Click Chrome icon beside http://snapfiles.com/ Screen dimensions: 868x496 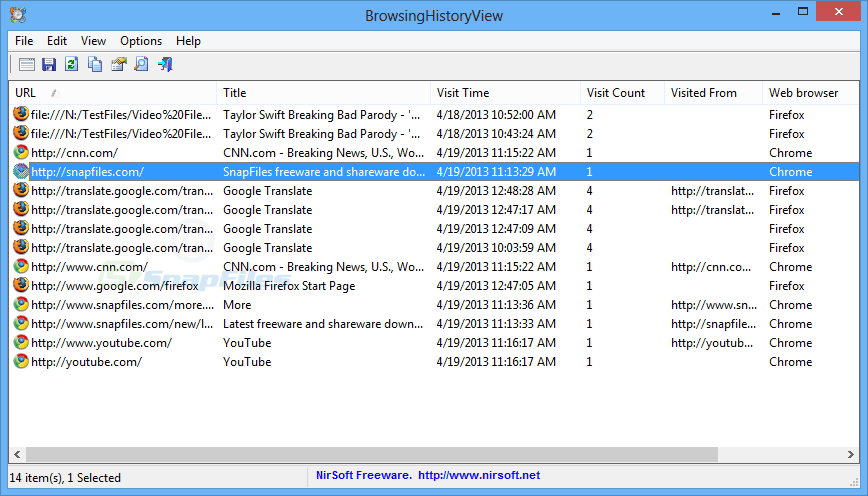[x=21, y=171]
